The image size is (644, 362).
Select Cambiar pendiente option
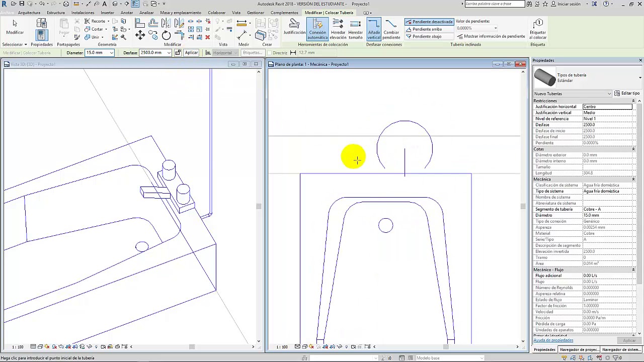pyautogui.click(x=391, y=29)
